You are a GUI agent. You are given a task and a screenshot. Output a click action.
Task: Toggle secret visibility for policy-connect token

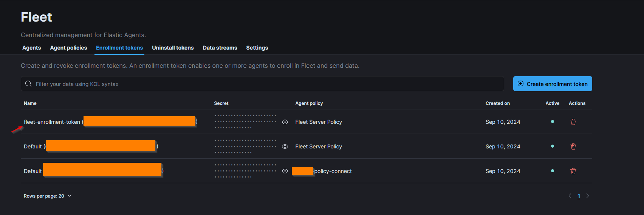pos(285,171)
